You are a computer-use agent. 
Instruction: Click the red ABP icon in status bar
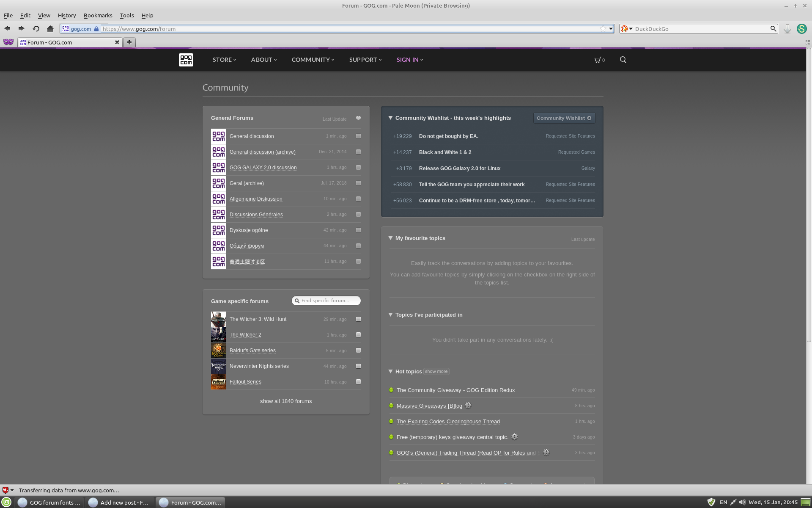pyautogui.click(x=5, y=490)
